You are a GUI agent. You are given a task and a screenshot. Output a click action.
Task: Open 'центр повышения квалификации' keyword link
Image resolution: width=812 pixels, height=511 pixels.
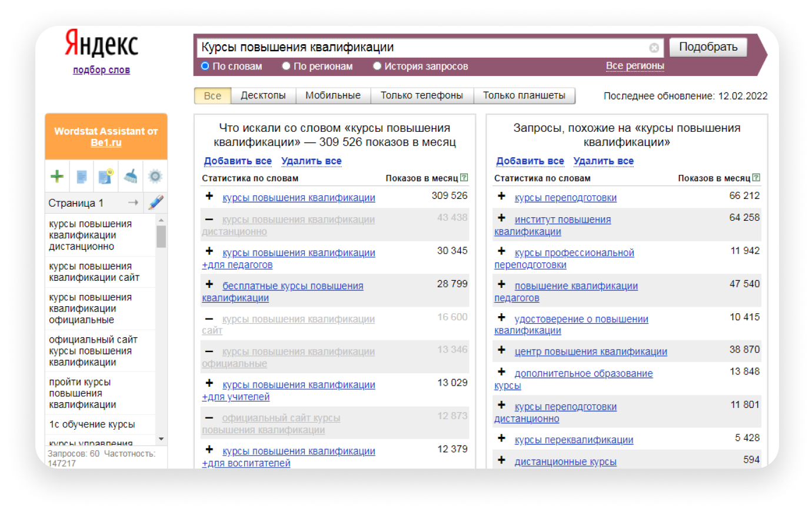(591, 352)
